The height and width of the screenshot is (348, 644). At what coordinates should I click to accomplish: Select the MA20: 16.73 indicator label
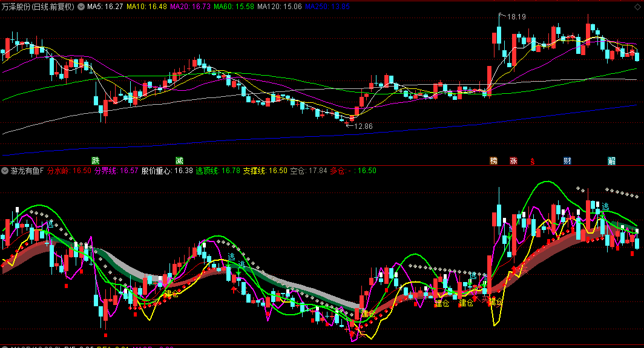pyautogui.click(x=190, y=7)
